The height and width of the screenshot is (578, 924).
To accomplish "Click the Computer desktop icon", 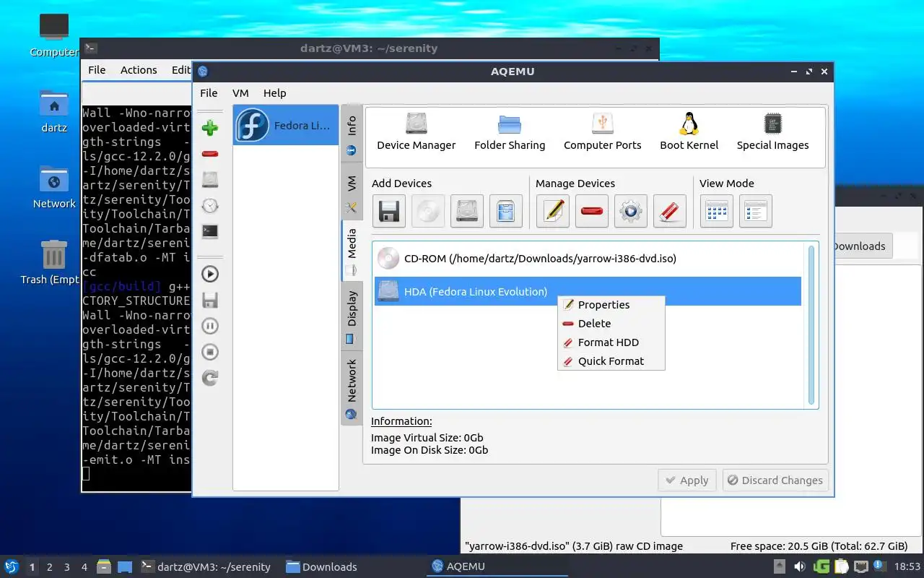I will pyautogui.click(x=54, y=35).
